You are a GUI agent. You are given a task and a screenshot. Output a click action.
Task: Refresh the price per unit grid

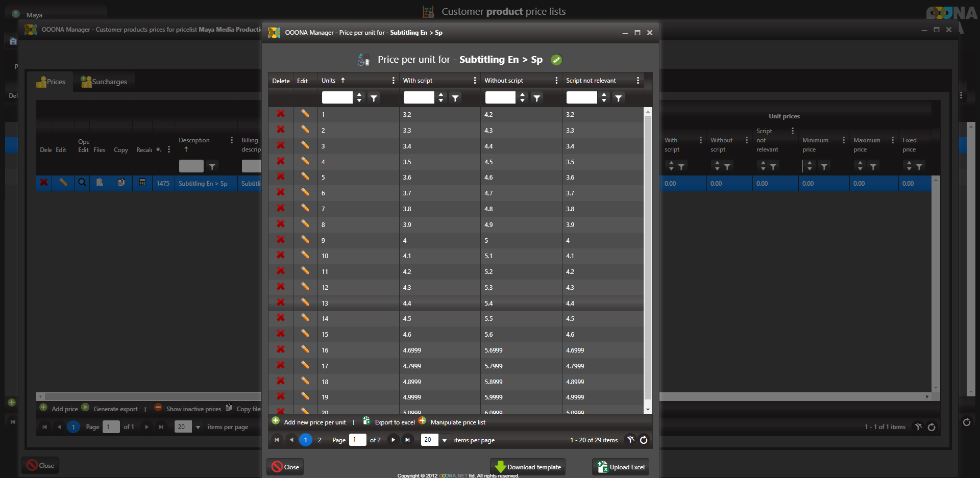tap(644, 440)
